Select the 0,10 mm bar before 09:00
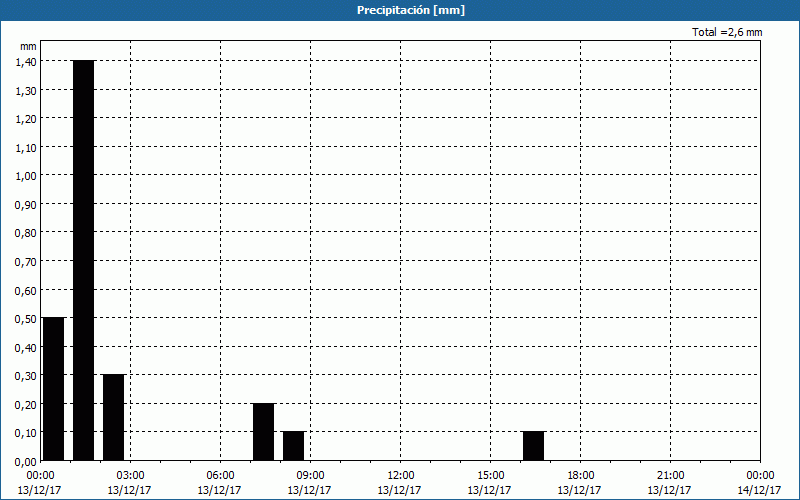The height and width of the screenshot is (500, 800). [293, 446]
